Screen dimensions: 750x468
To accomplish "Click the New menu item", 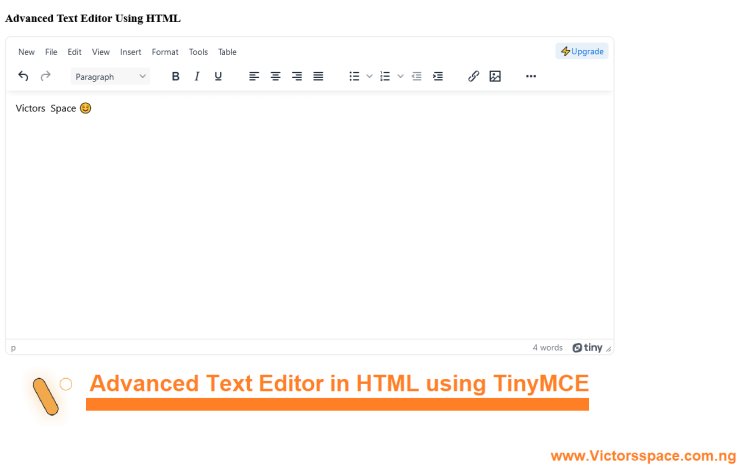I will (26, 52).
